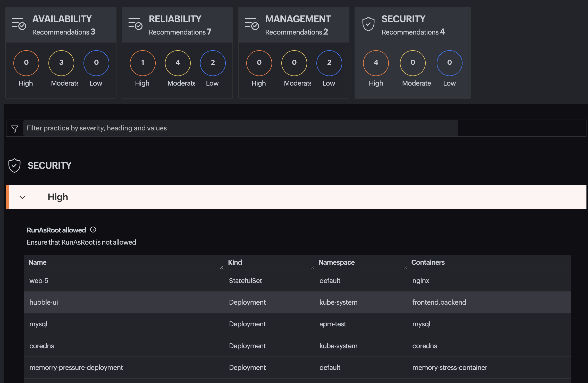Open the SECURITY recommendations card

tap(413, 53)
